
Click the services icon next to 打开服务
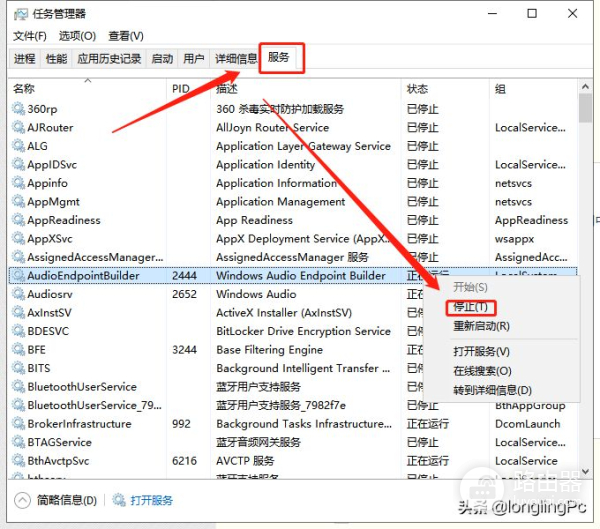[x=119, y=500]
